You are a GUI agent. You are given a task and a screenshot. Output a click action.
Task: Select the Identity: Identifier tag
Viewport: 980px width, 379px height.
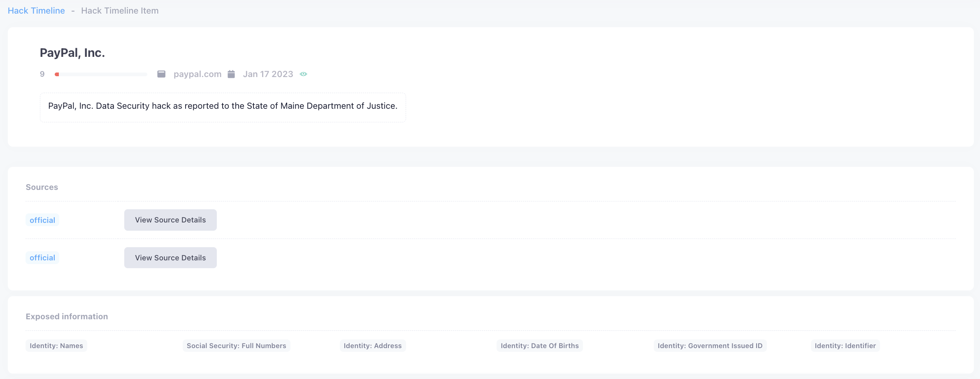click(845, 346)
